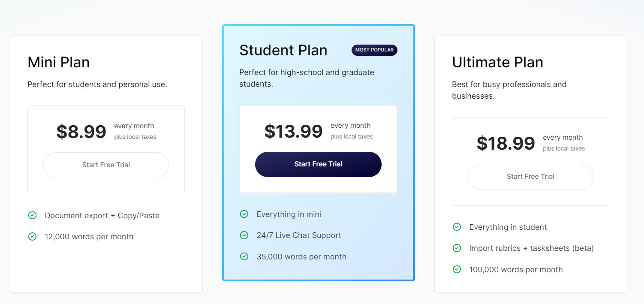Click the $13.99 price text
The height and width of the screenshot is (304, 644).
pyautogui.click(x=293, y=131)
